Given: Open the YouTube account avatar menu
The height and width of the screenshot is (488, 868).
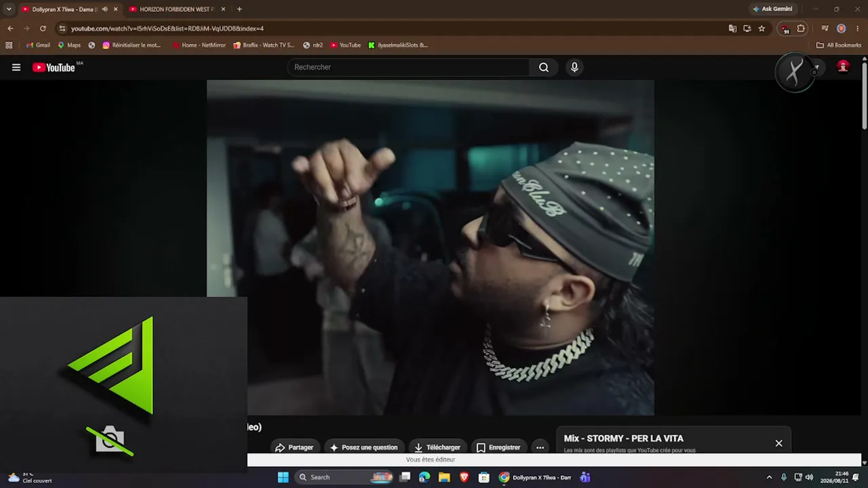Looking at the screenshot, I should (843, 66).
